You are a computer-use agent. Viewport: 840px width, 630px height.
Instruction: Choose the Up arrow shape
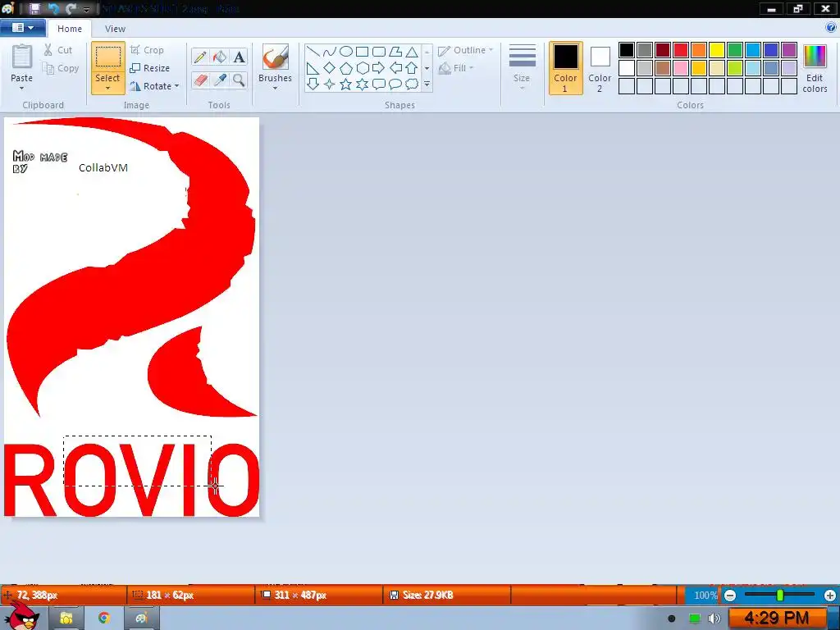point(412,68)
